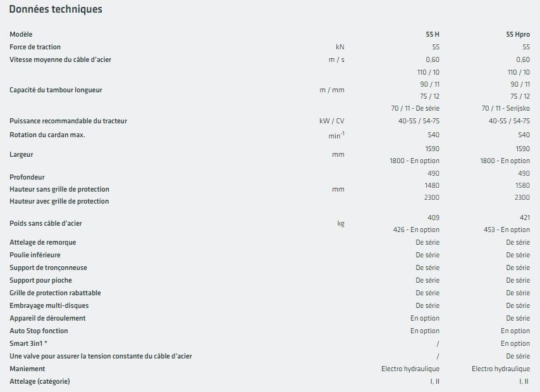
Task: Select the "55 Hpro" model column header
Action: coord(518,35)
